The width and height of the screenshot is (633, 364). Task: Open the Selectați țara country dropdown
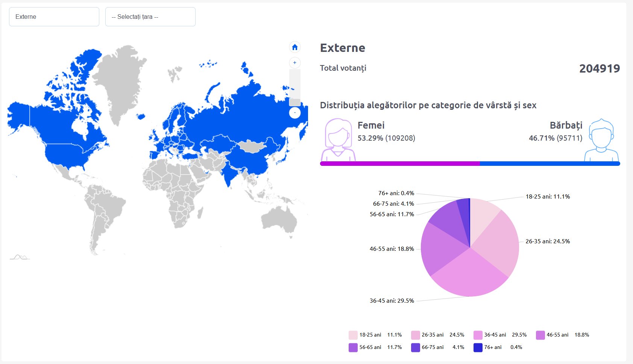(x=150, y=17)
